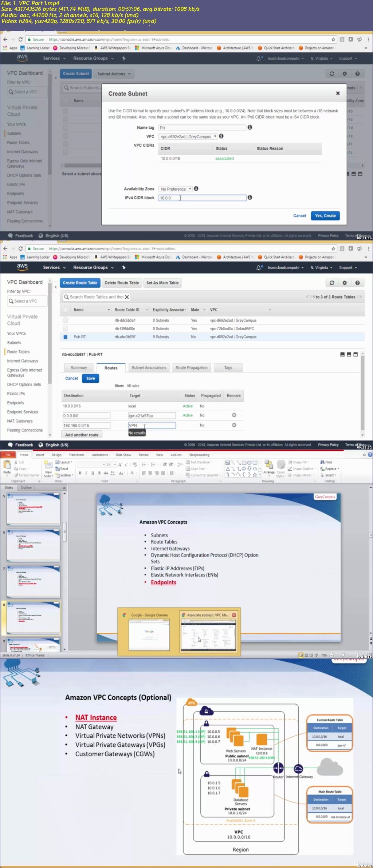Open VPC dropdown in Create Subnet dialog
The height and width of the screenshot is (868, 373).
click(188, 136)
